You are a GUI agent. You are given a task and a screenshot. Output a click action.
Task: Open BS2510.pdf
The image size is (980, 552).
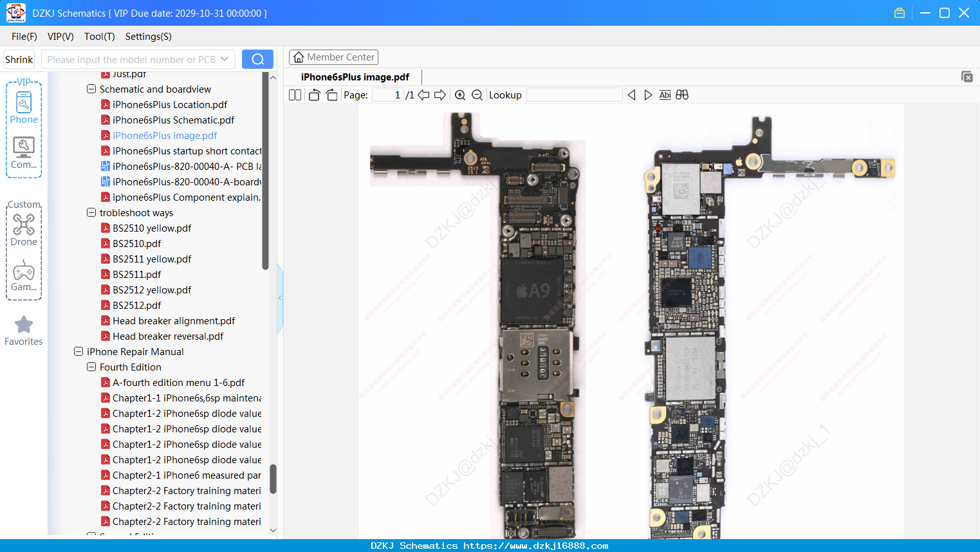click(131, 244)
